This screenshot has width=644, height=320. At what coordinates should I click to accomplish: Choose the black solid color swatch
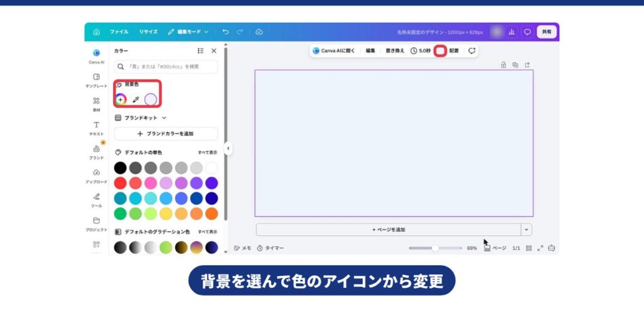(120, 168)
